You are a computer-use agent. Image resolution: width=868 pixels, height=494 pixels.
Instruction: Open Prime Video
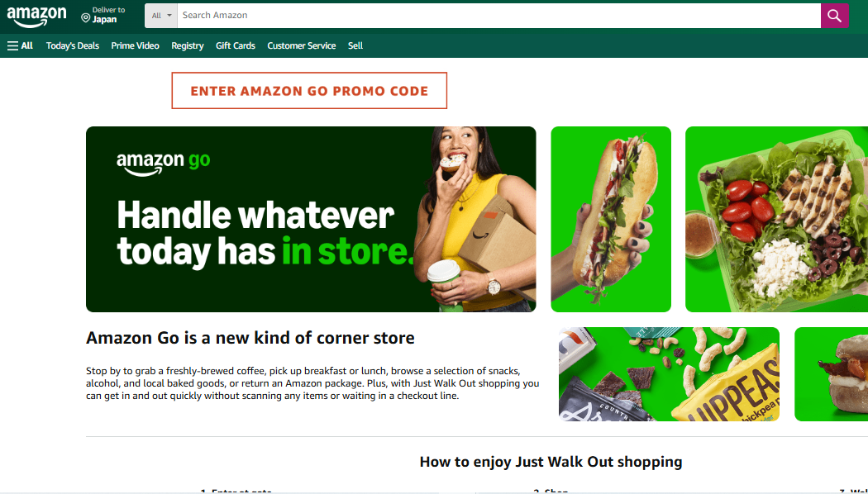[135, 46]
